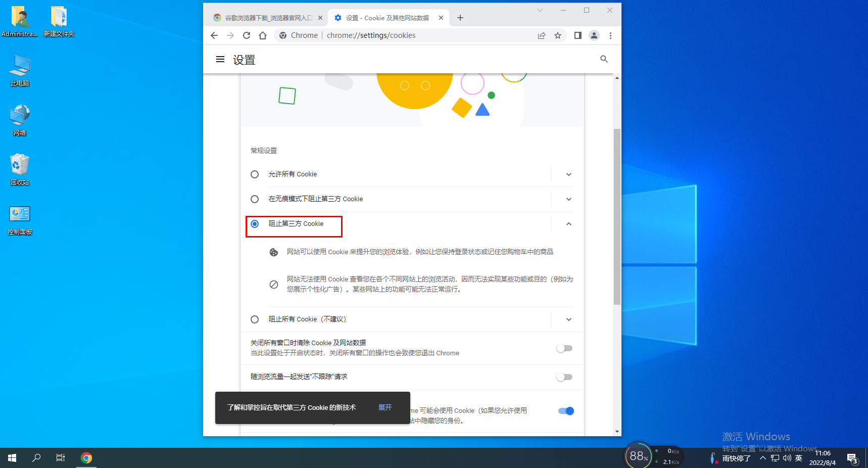Bookmark this page with the star icon
Viewport: 868px width, 468px height.
(558, 35)
